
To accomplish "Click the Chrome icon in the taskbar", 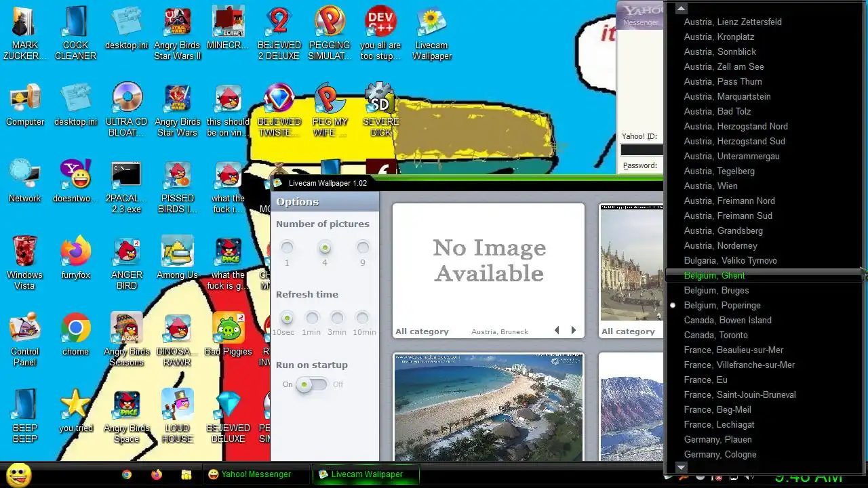I will pyautogui.click(x=127, y=474).
